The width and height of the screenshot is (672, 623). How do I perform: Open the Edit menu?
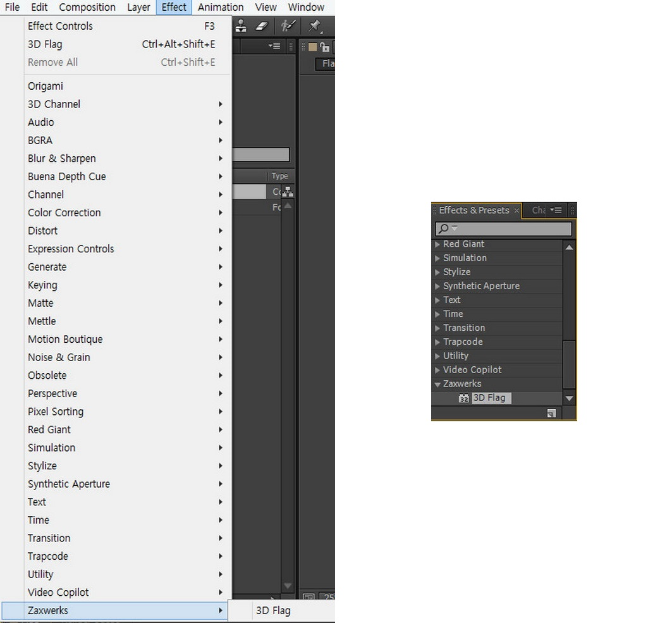[39, 8]
